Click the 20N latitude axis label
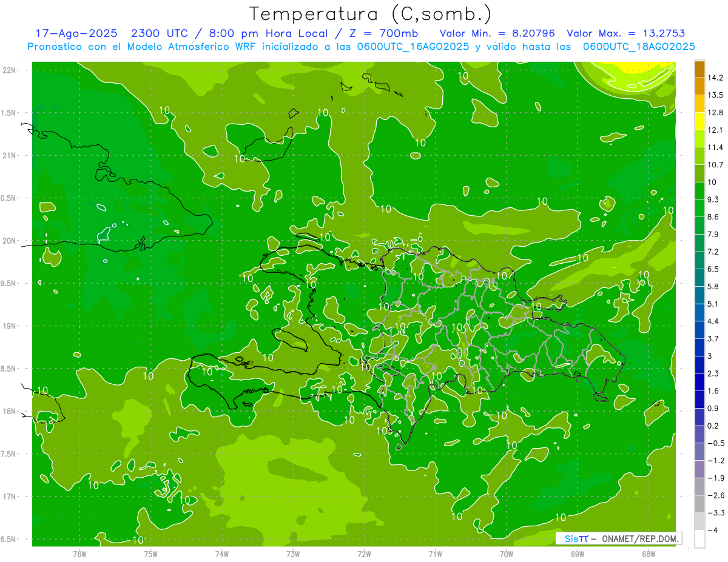728x562 pixels. tap(10, 241)
